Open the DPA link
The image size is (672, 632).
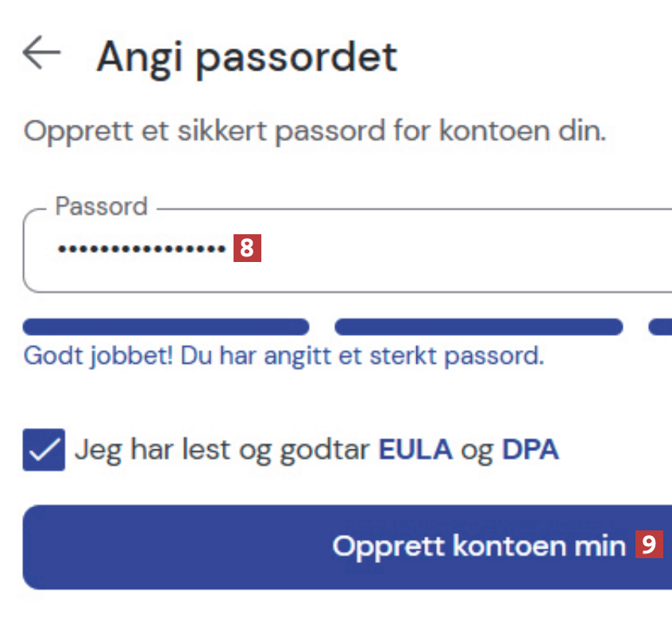pyautogui.click(x=531, y=450)
